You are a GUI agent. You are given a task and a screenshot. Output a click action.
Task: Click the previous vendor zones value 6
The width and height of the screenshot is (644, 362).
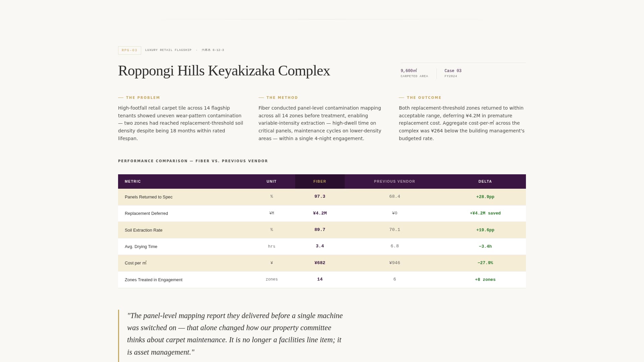[x=394, y=280]
